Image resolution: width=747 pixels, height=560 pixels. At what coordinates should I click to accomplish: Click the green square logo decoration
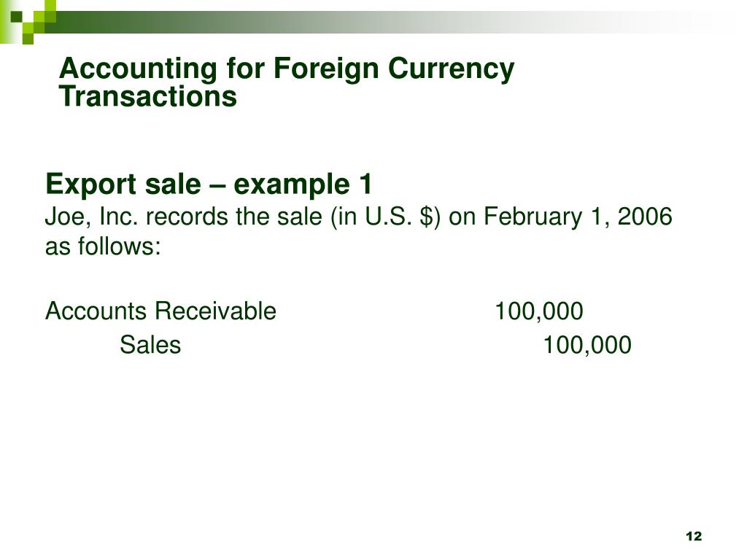[x=28, y=21]
